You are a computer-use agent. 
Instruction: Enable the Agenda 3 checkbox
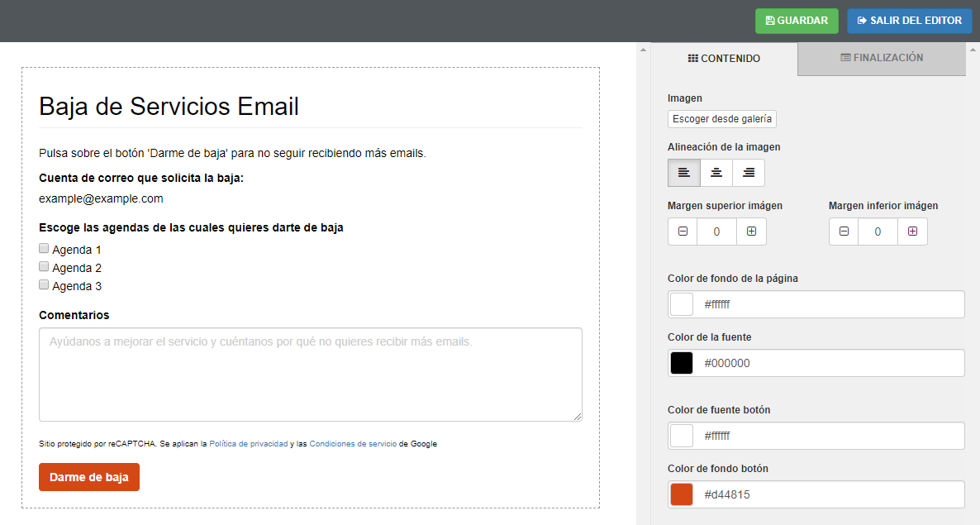pos(44,285)
